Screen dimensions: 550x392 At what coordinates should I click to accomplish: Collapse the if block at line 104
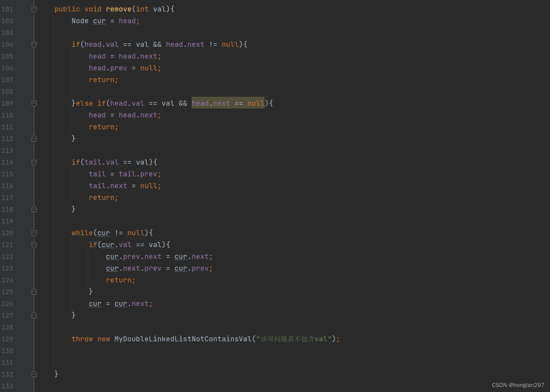[x=34, y=45]
